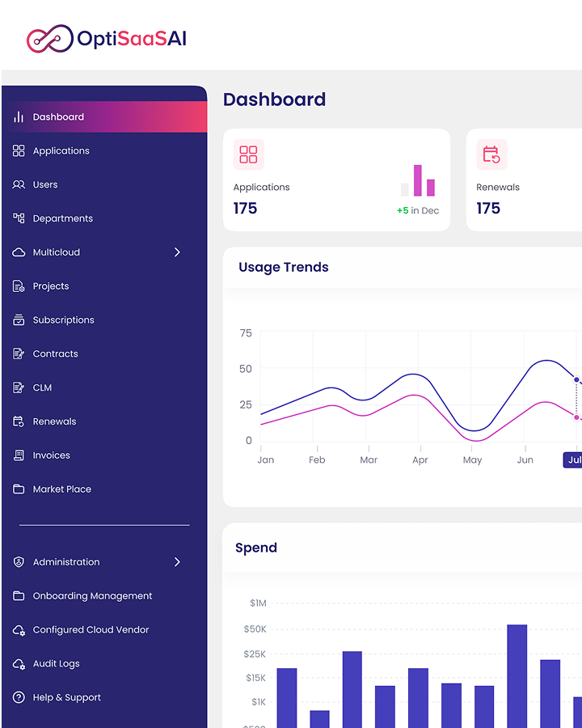Click the $1M axis label
This screenshot has width=582, height=728.
coord(258,603)
